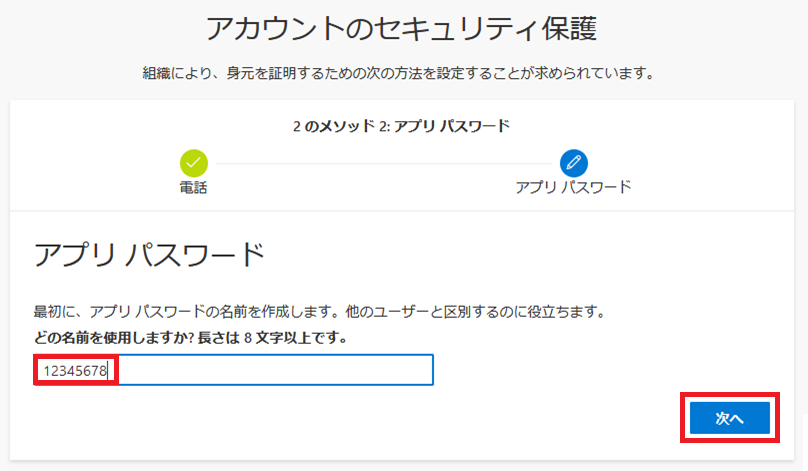The height and width of the screenshot is (471, 808).
Task: Click the green checkmark icon above 電話
Action: (x=194, y=163)
